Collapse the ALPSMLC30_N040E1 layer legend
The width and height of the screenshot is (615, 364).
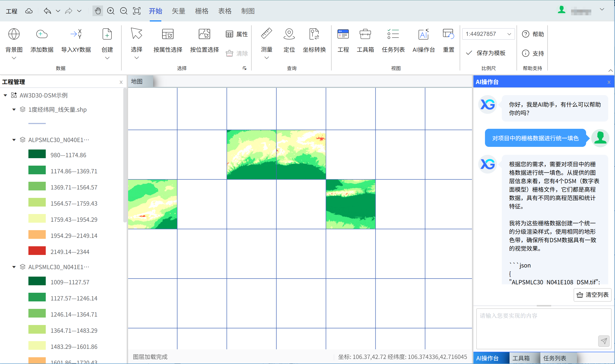pyautogui.click(x=14, y=140)
